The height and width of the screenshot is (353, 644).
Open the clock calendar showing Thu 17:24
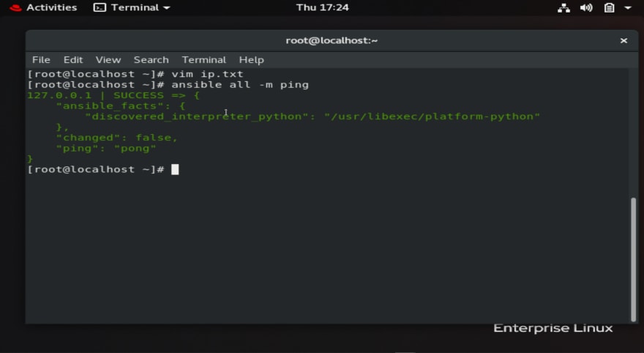(323, 7)
